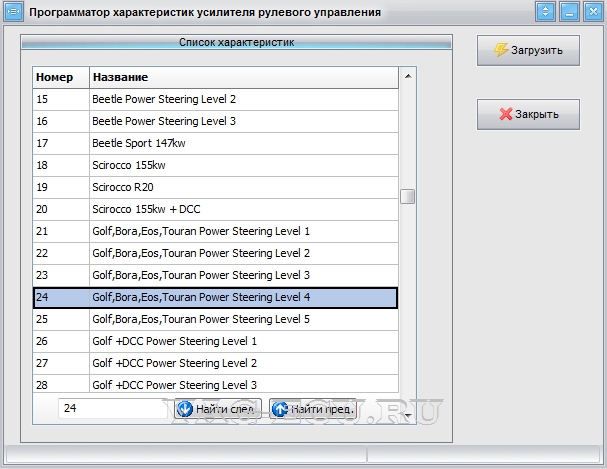Image resolution: width=607 pixels, height=469 pixels.
Task: Select Golf,Bora,Eos,Touran Power Steering Level 3
Action: coord(216,276)
